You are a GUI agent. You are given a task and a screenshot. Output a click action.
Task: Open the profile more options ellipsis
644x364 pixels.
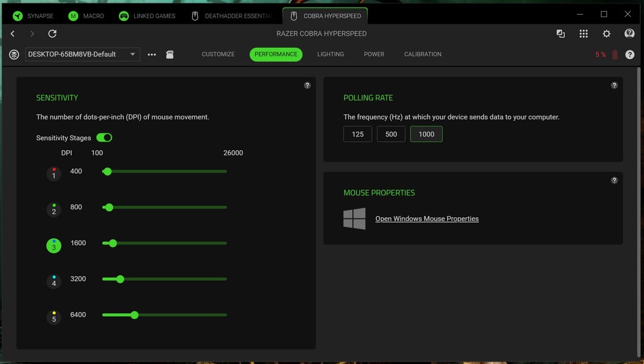[152, 54]
